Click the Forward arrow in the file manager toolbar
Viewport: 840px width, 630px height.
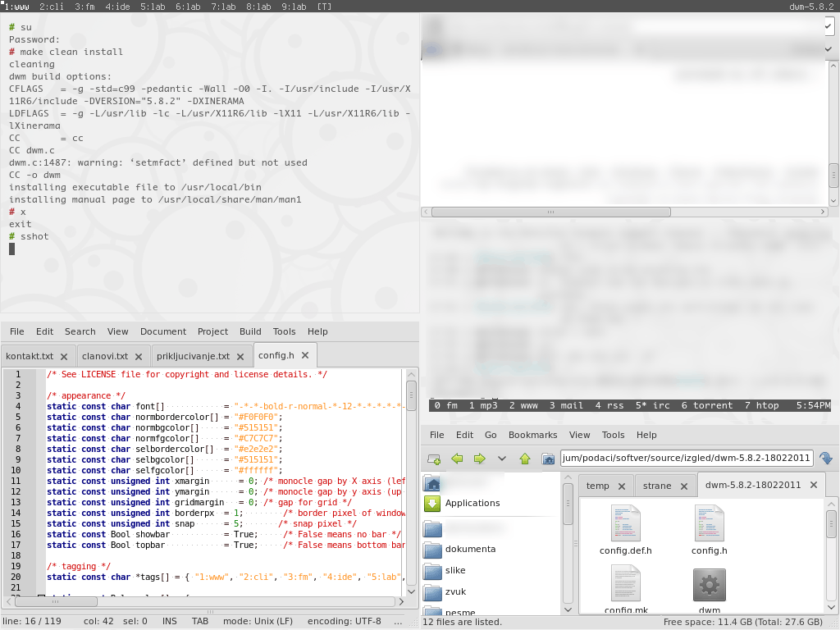tap(480, 459)
